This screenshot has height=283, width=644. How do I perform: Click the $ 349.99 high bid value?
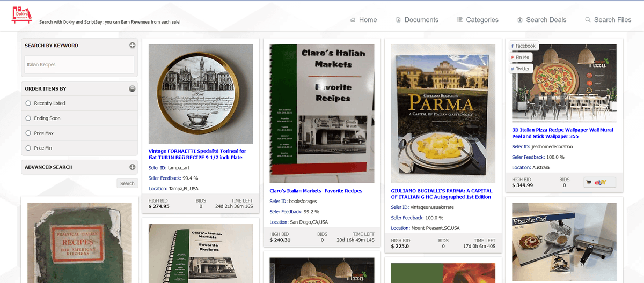pos(523,185)
